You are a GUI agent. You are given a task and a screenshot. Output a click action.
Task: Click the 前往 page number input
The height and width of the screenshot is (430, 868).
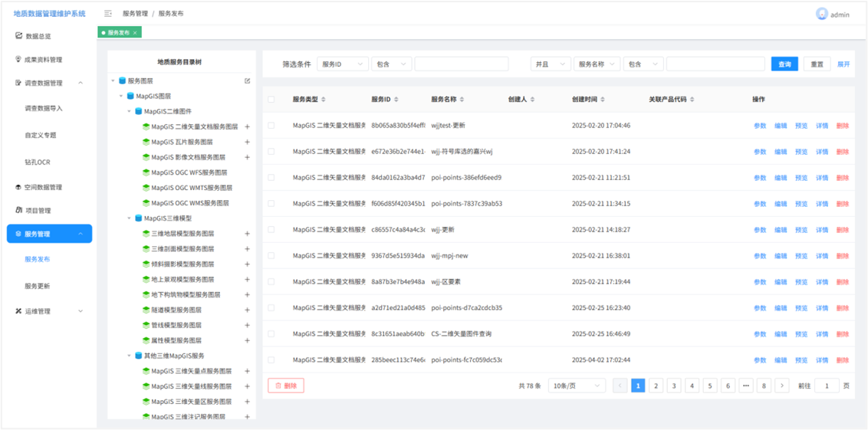coord(827,386)
